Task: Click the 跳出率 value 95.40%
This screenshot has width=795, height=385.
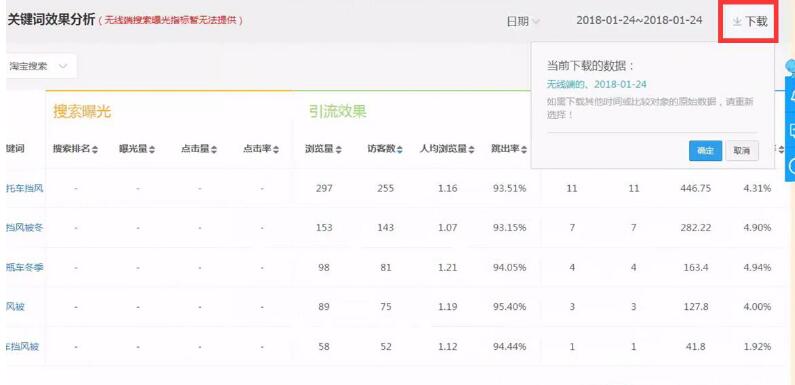Action: point(510,307)
